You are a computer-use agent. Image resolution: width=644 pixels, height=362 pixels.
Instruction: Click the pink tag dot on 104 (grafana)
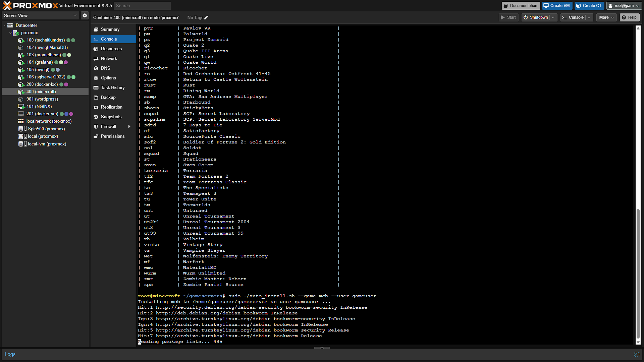pyautogui.click(x=66, y=62)
